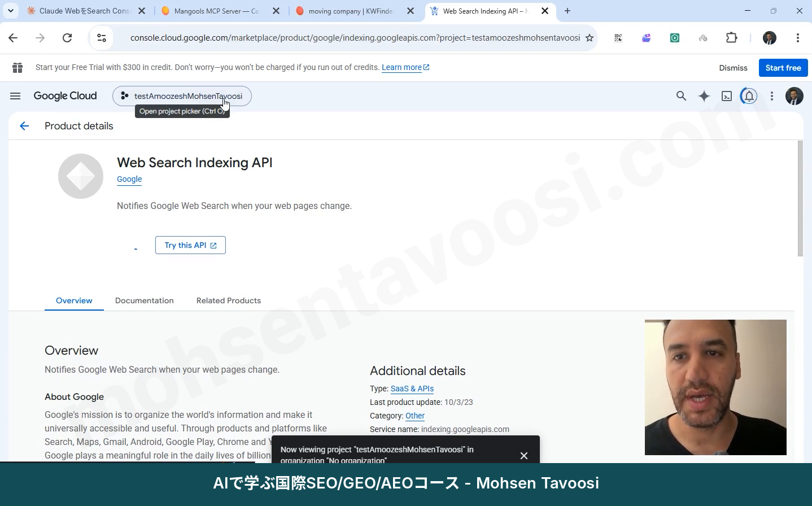Click the Google Cloud logo
Image resolution: width=812 pixels, height=506 pixels.
(x=65, y=96)
